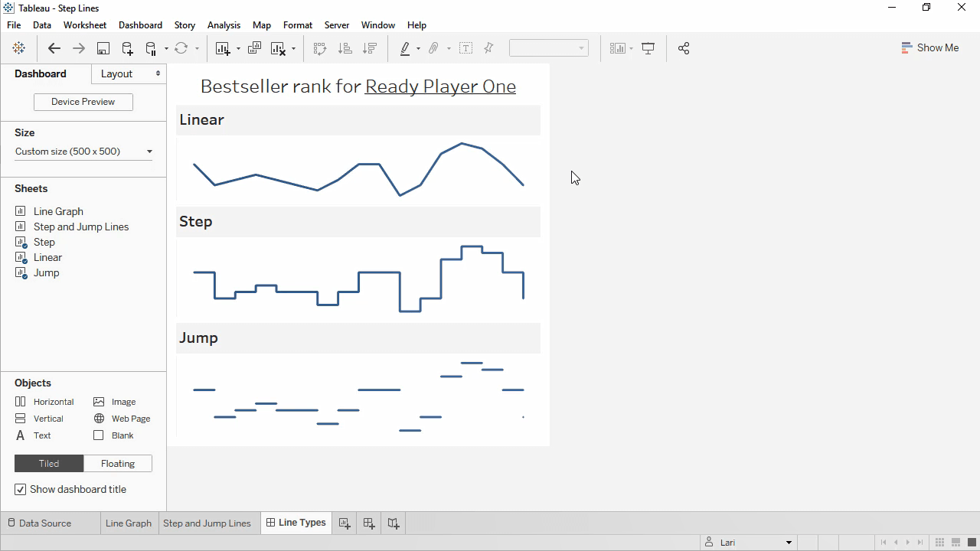This screenshot has width=980, height=551.
Task: Click the Duplicate sheet toolbar icon
Action: pyautogui.click(x=254, y=48)
